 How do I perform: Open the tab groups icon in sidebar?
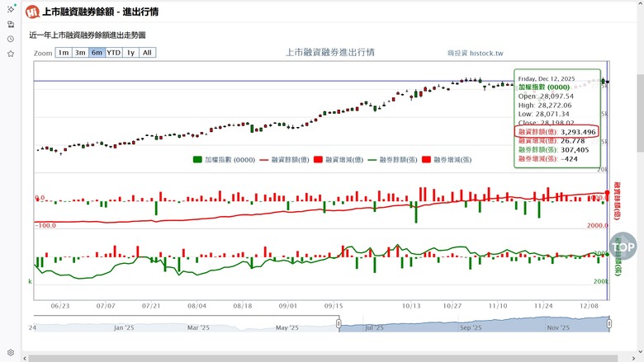(x=11, y=24)
